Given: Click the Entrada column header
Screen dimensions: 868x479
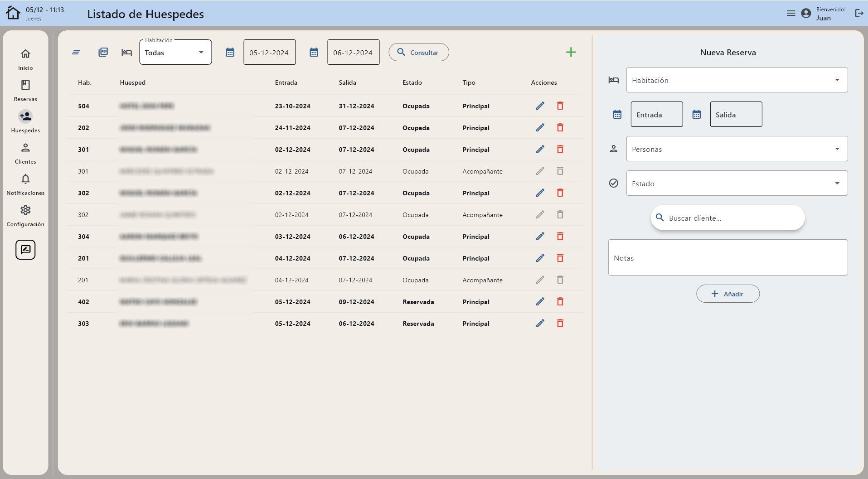Looking at the screenshot, I should coord(286,82).
